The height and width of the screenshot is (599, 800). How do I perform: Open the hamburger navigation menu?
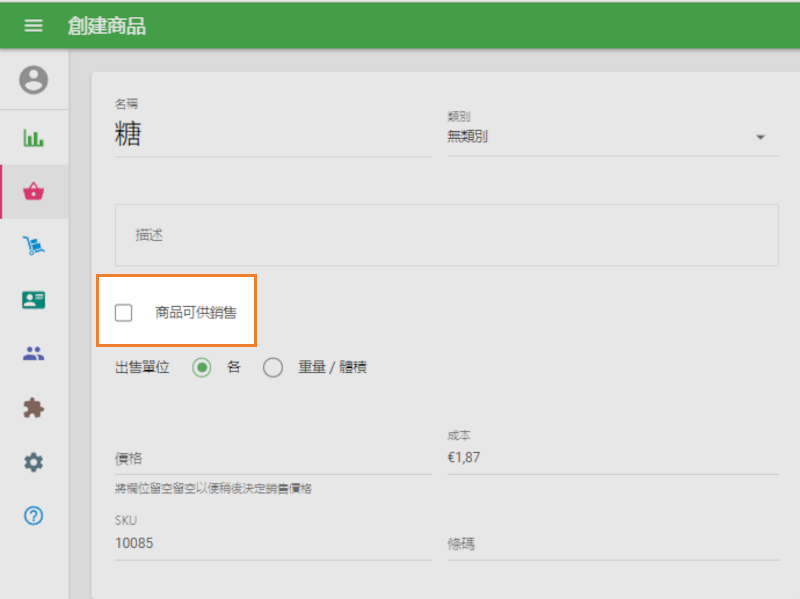pyautogui.click(x=33, y=25)
